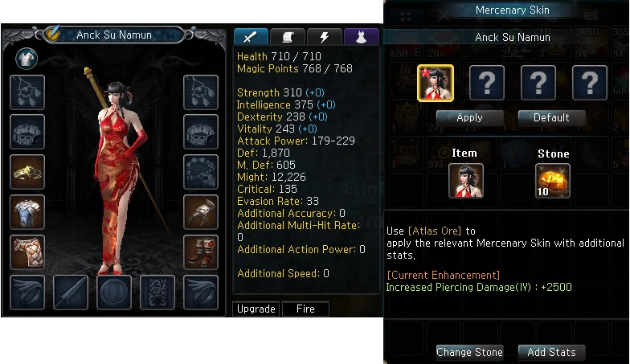Select the gauntlet gloves slot
The width and height of the screenshot is (630, 364).
(201, 212)
